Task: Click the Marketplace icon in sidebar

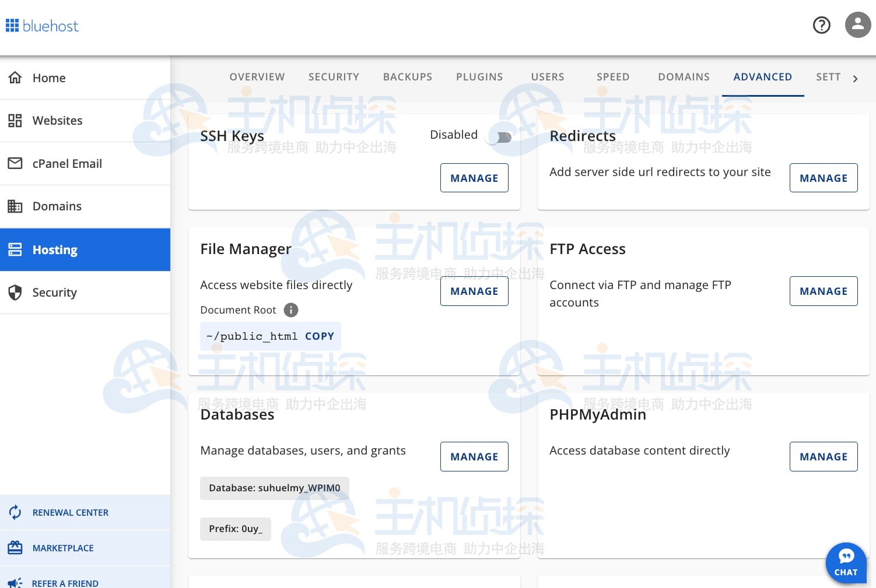Action: click(15, 548)
